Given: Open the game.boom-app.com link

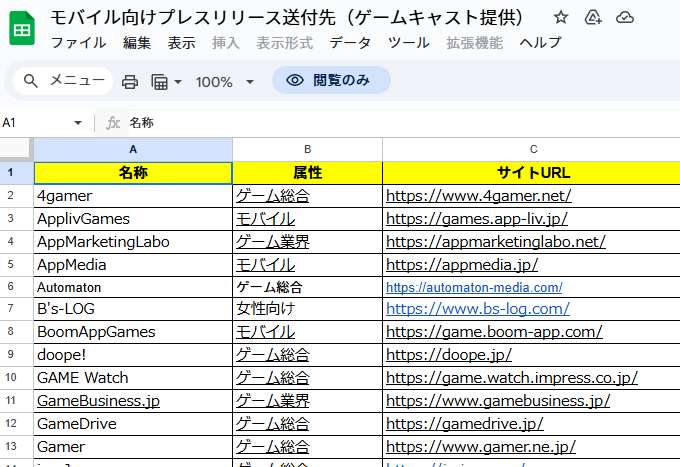Looking at the screenshot, I should click(494, 332).
